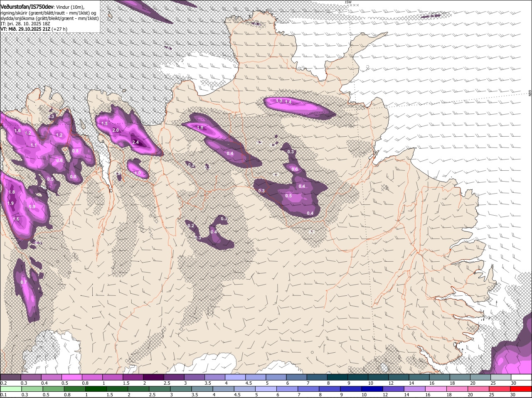This screenshot has height=398, width=532.
Task: Select deep blue lower swatch between 10 and 12
Action: point(373,389)
